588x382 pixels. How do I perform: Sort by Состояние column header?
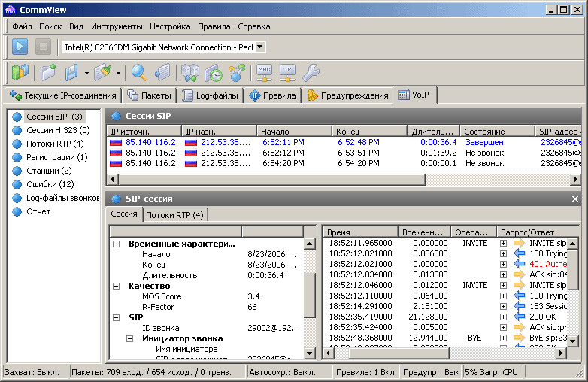pos(497,132)
